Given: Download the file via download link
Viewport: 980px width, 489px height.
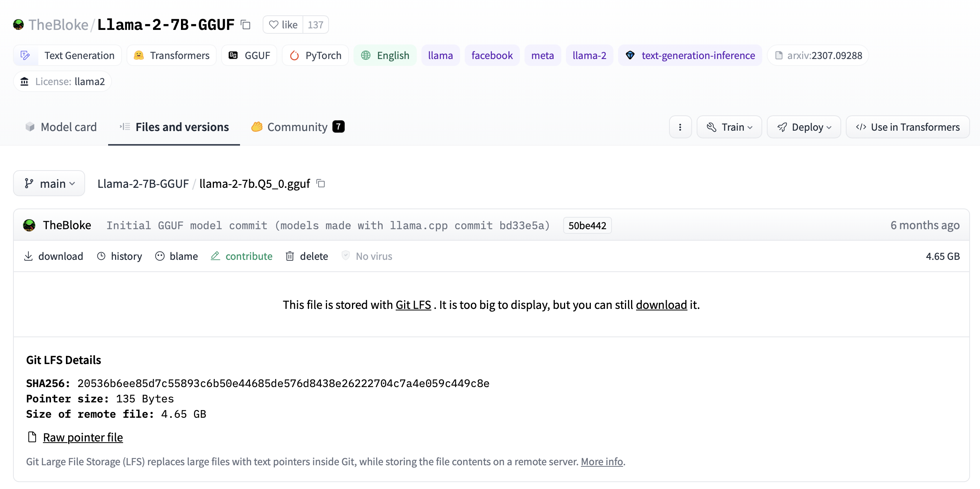Looking at the screenshot, I should (x=54, y=256).
